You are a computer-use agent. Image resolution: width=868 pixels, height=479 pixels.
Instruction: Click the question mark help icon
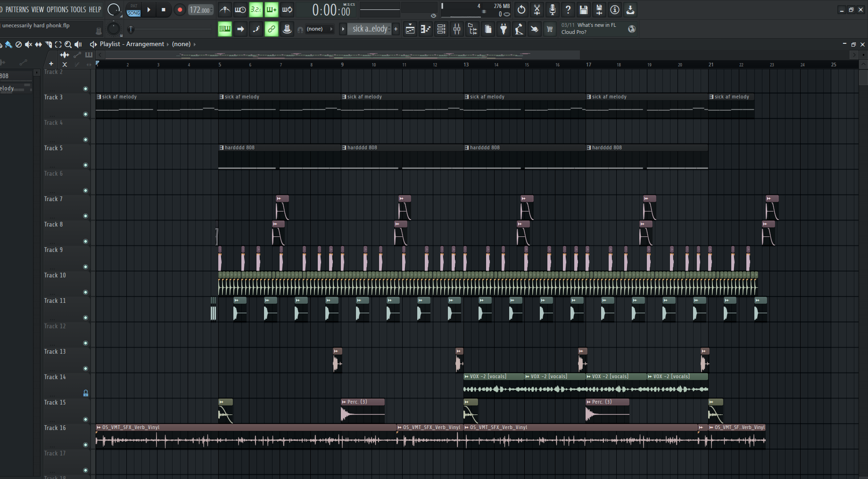568,9
